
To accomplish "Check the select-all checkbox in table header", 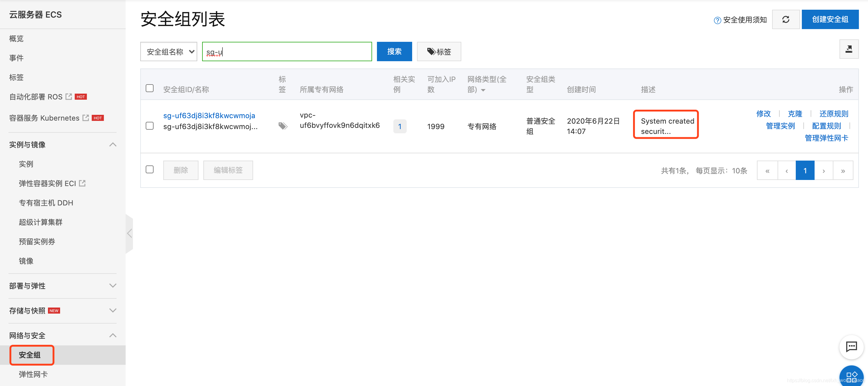I will (149, 88).
